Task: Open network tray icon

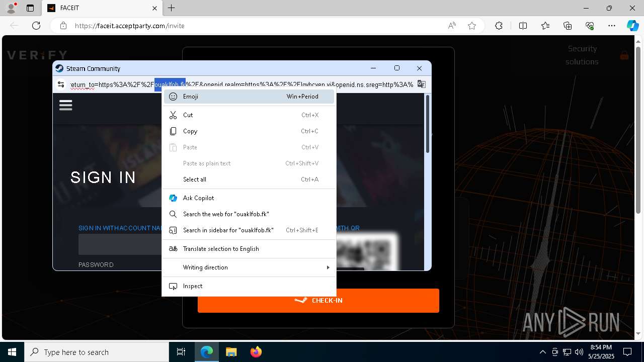Action: (567, 352)
